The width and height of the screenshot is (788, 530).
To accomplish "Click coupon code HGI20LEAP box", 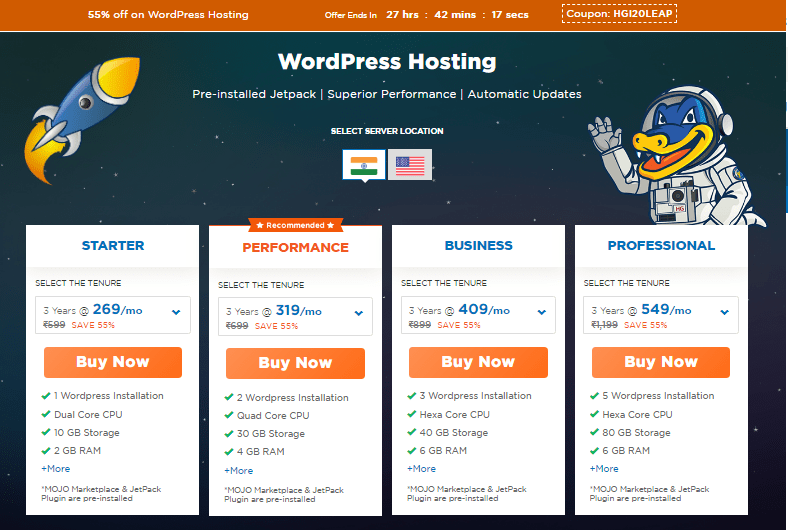I will (619, 14).
